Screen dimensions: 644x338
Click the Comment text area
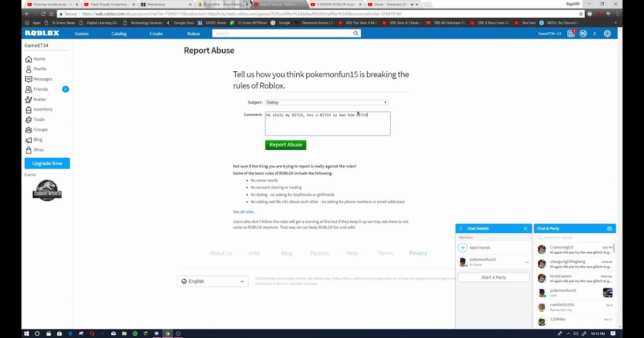click(327, 123)
